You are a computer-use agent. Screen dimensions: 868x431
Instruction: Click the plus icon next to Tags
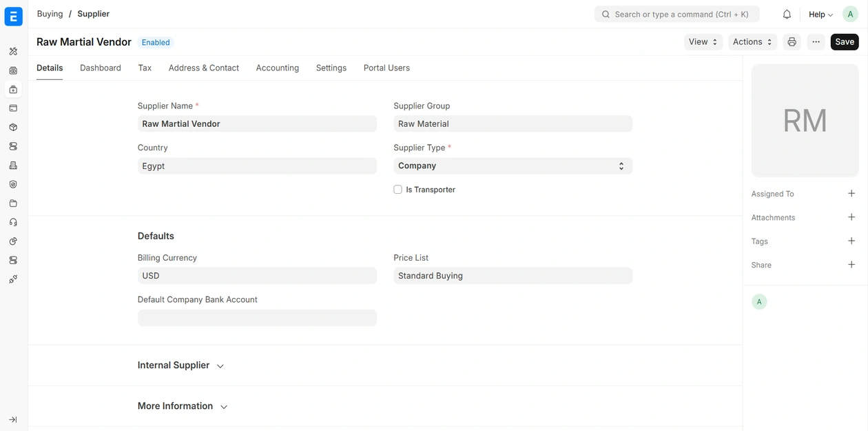point(851,241)
